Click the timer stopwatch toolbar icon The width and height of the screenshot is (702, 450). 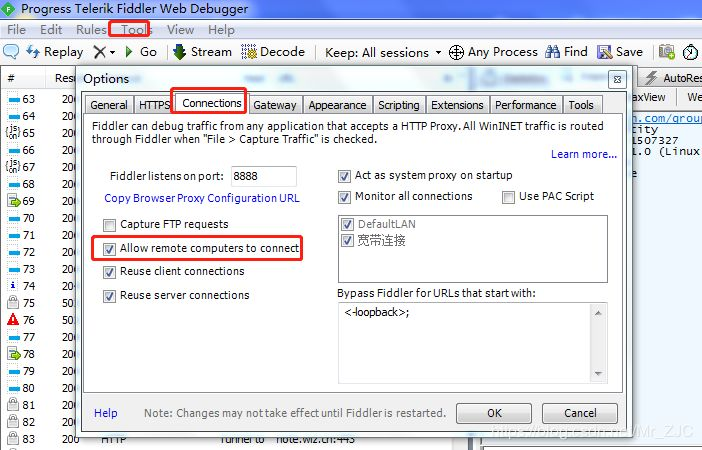[690, 52]
